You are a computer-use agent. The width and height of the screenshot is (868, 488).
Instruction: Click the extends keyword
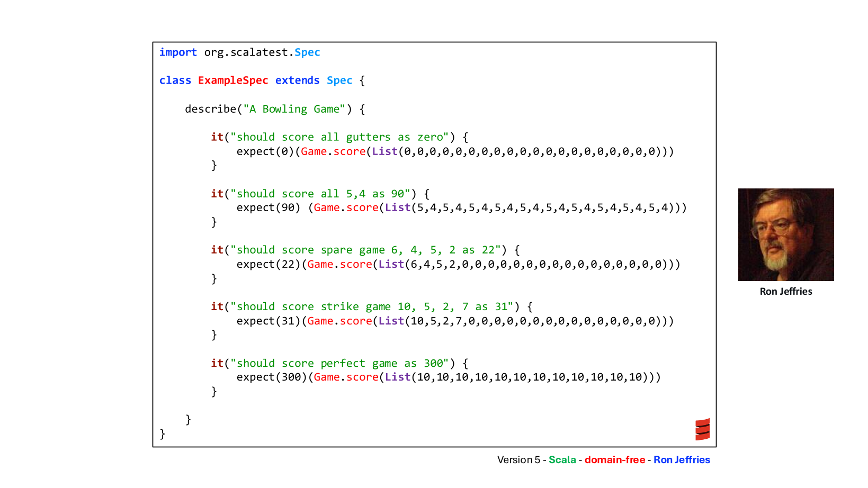point(297,80)
